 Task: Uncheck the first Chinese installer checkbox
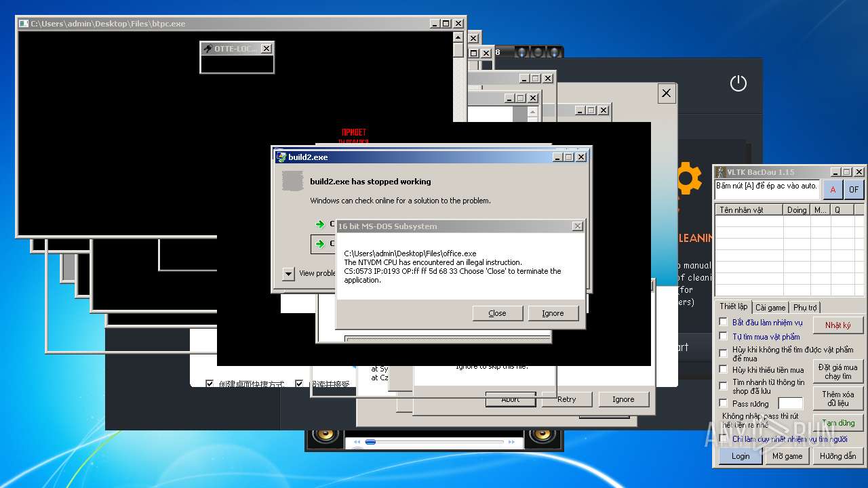(210, 384)
